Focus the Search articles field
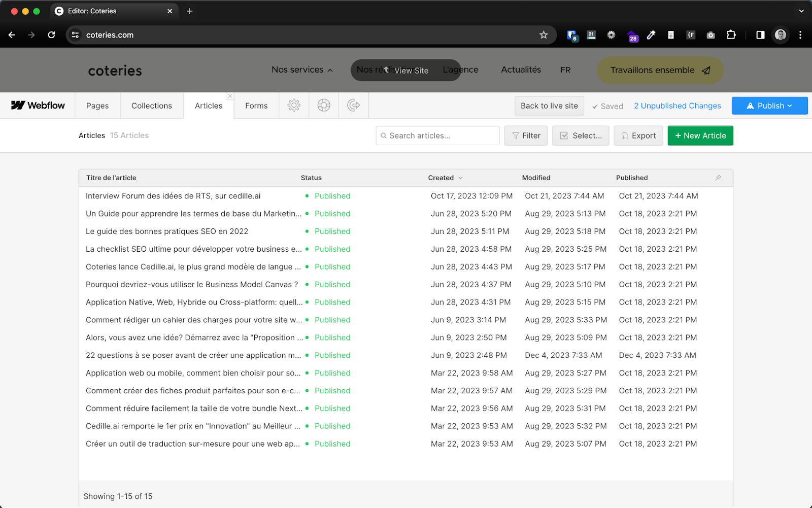The height and width of the screenshot is (508, 812). coord(437,136)
